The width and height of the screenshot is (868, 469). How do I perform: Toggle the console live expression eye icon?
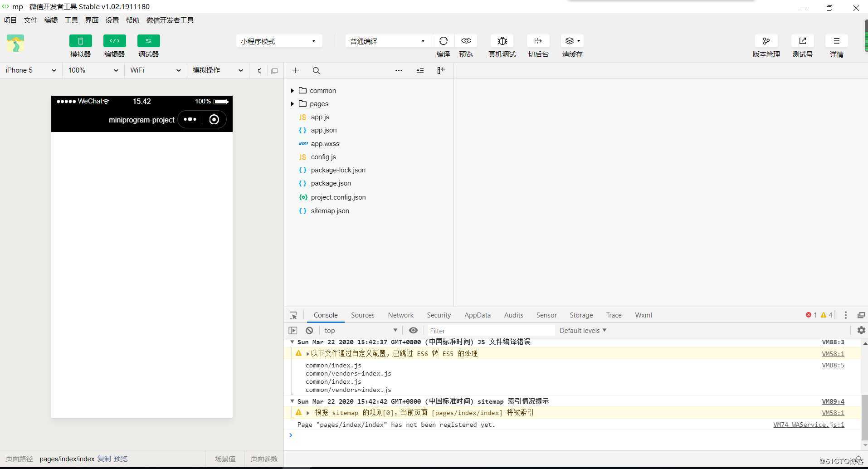tap(413, 331)
